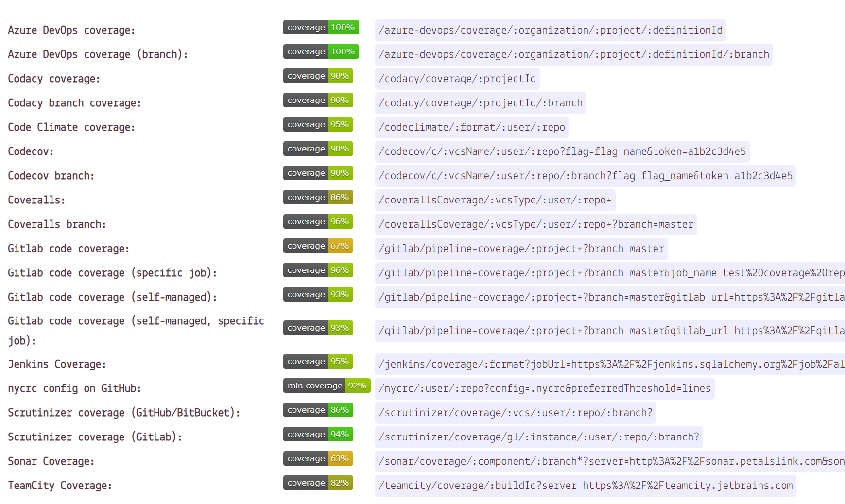Click the /sonar/coverage/:component/:branch* path
This screenshot has height=504, width=845.
pos(610,461)
